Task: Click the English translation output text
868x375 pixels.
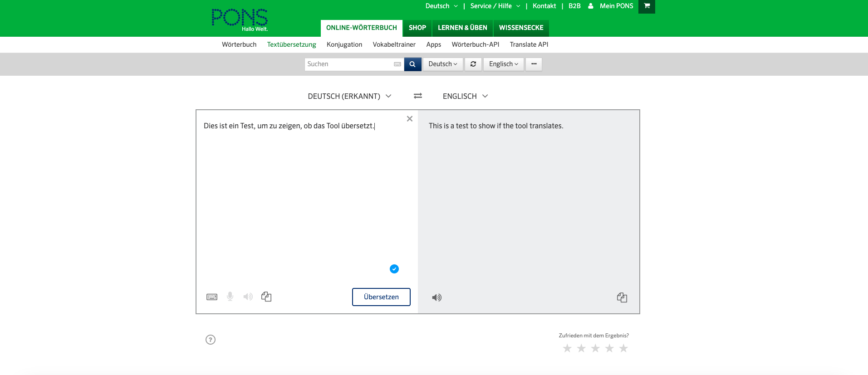Action: 496,126
